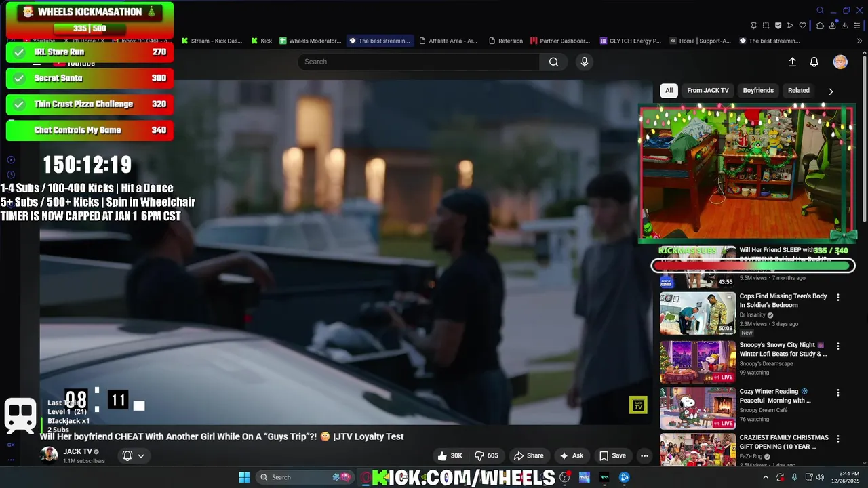This screenshot has height=488, width=868.
Task: Click the taskbar microphone tray icon
Action: click(795, 477)
